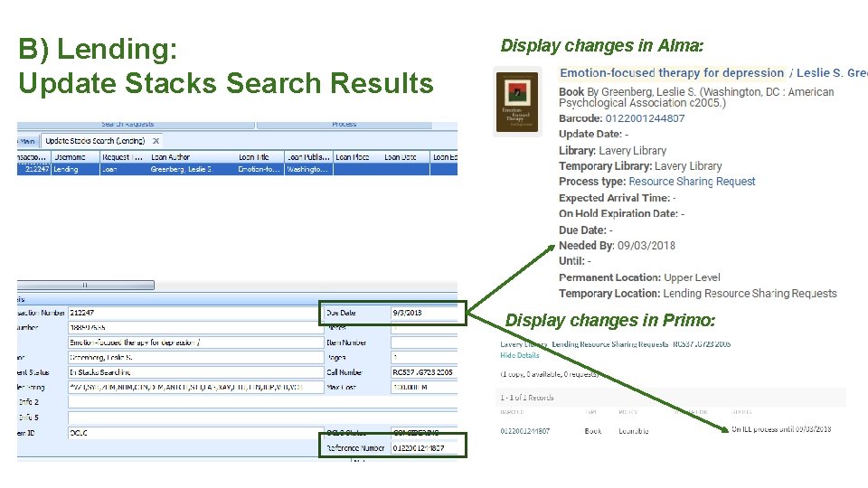Sort by the Loan Author column header
Viewport: 868px width, 488px height.
coord(193,157)
